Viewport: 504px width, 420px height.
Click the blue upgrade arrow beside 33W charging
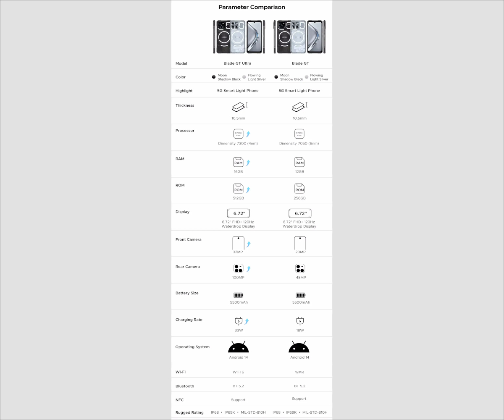pos(247,321)
